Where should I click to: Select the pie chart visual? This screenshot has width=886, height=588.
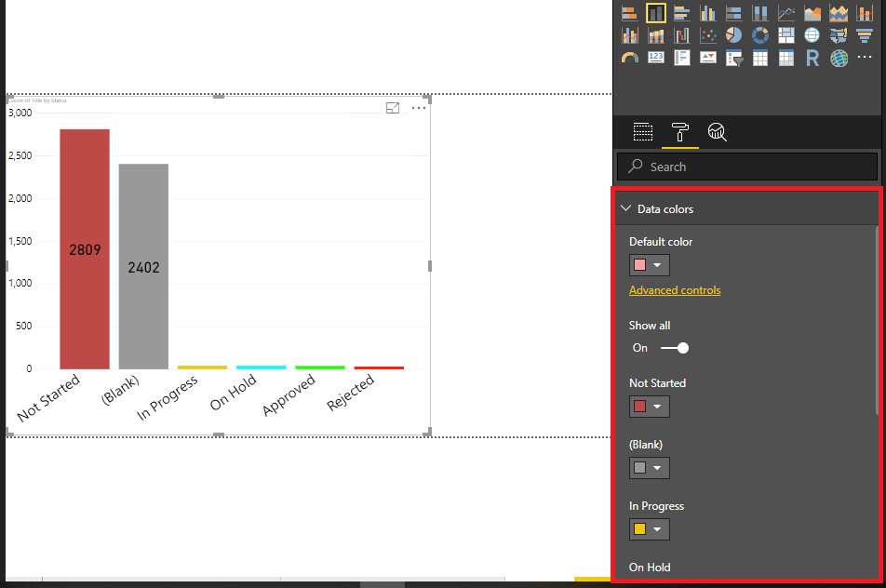click(x=734, y=34)
